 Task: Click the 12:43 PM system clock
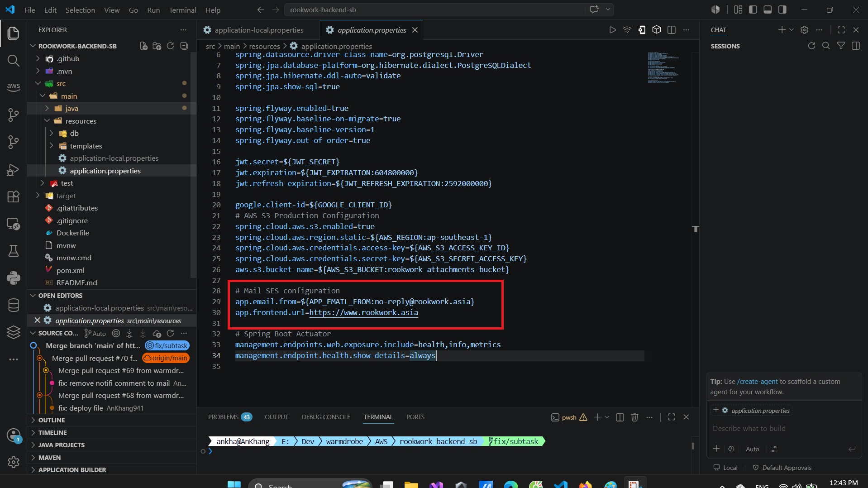844,483
